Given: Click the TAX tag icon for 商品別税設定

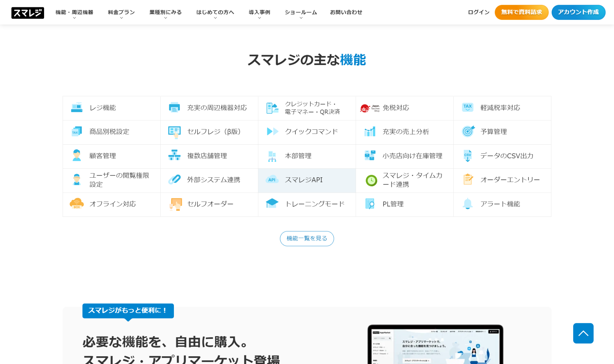Looking at the screenshot, I should (77, 132).
